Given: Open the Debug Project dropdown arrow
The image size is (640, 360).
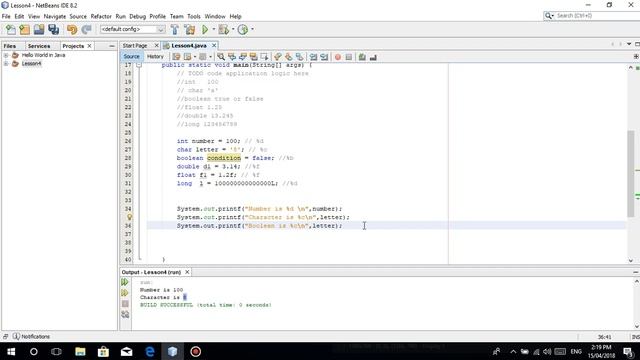Looking at the screenshot, I should pyautogui.click(x=233, y=29).
